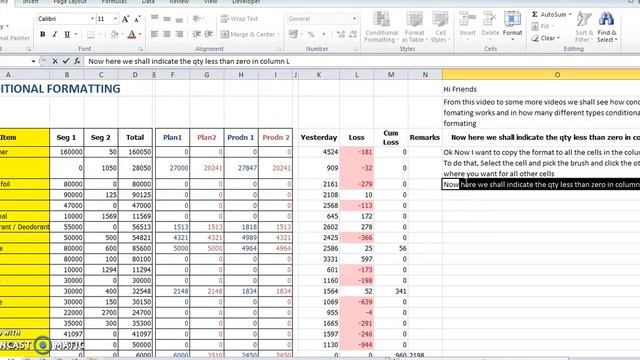Select column O header
This screenshot has height=360, width=640.
tap(541, 75)
